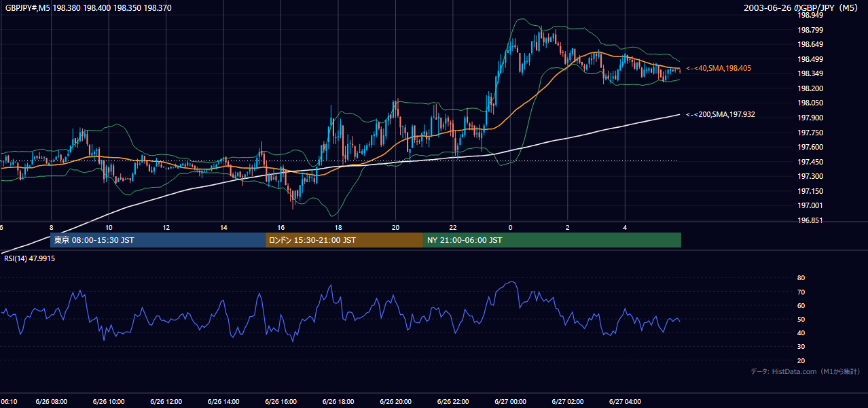Click the HistData.com data source credit

[806, 372]
